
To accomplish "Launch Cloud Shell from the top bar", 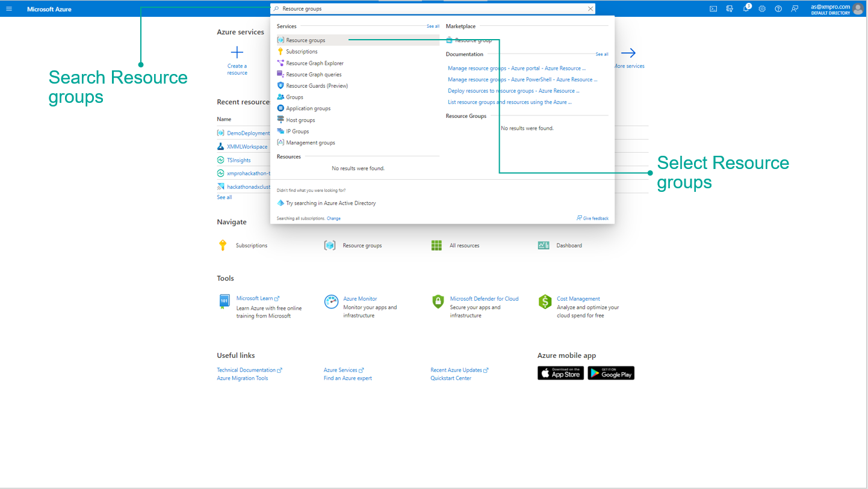I will click(713, 9).
